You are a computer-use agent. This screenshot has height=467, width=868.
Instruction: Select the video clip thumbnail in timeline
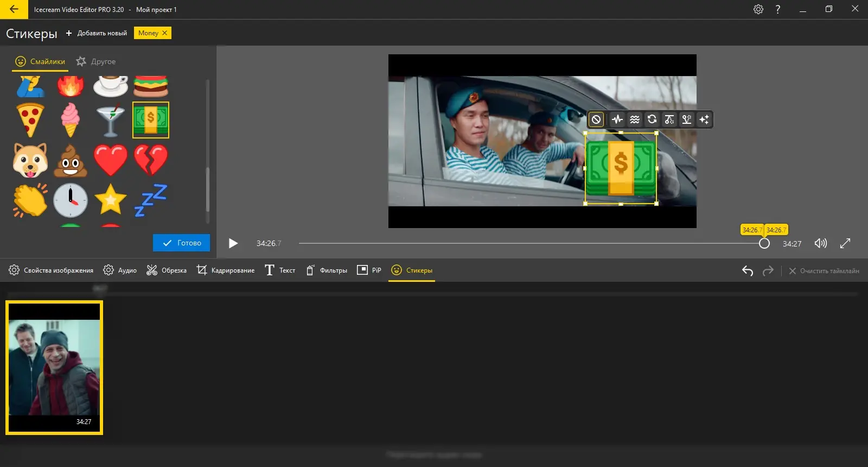54,368
